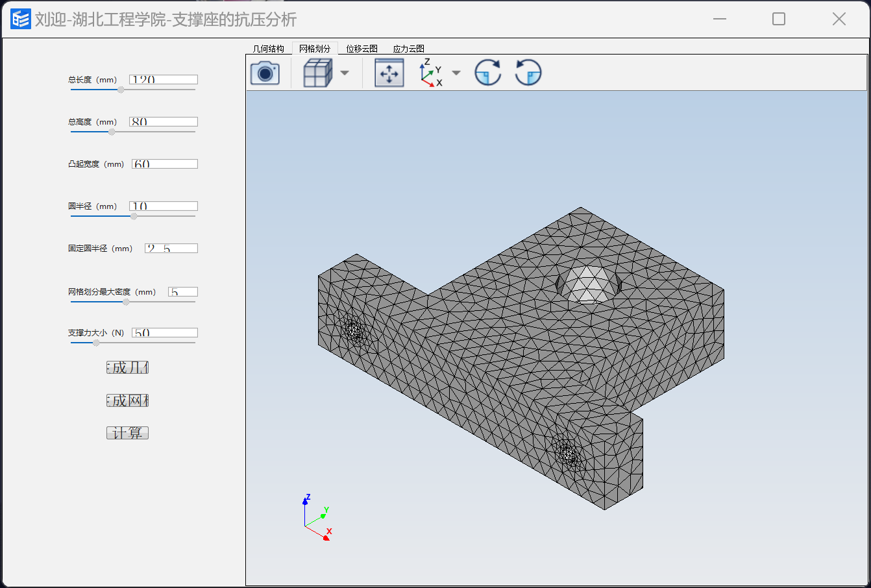Click the 凸起宽度 input field
This screenshot has height=588, width=871.
click(x=165, y=164)
